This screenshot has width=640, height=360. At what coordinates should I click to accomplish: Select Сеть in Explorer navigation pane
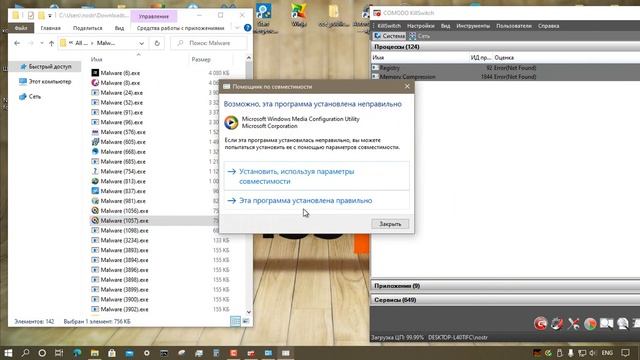pyautogui.click(x=30, y=97)
